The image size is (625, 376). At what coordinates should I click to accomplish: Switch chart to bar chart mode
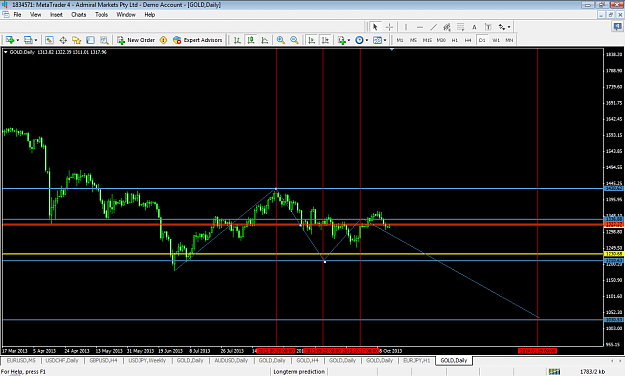[237, 40]
